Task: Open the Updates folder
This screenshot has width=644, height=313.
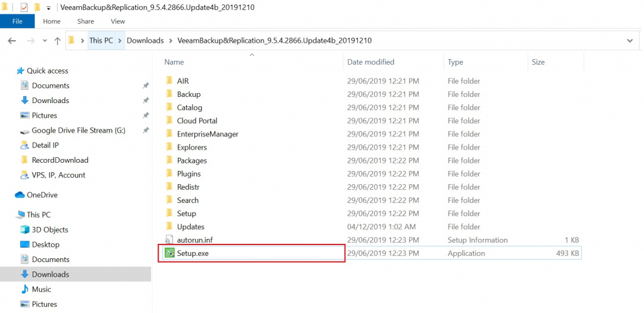Action: 191,227
